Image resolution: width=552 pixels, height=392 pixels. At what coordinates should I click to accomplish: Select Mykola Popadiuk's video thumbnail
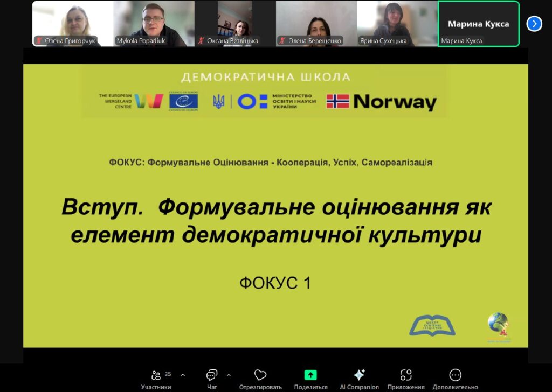click(x=154, y=24)
